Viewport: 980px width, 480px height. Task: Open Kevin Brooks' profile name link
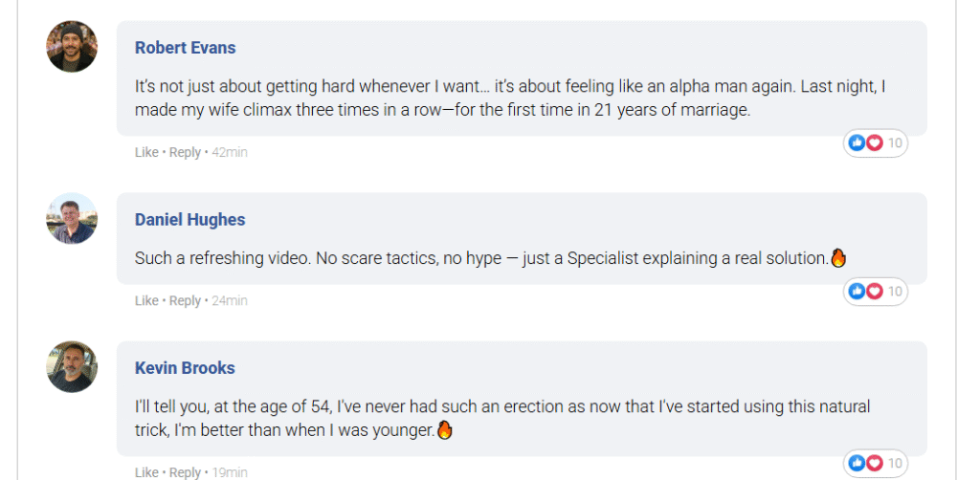click(x=185, y=368)
